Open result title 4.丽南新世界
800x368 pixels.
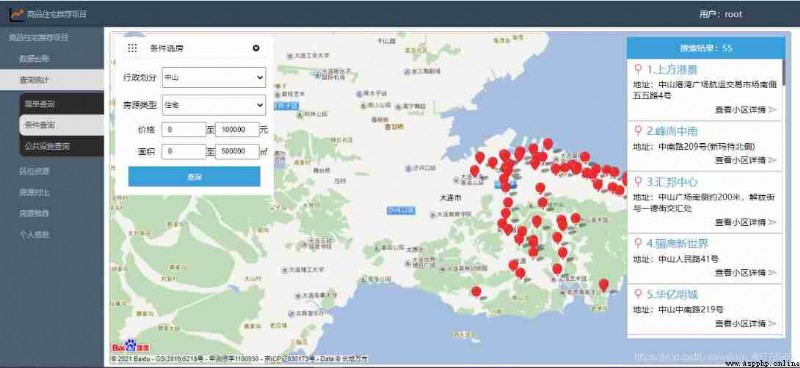click(678, 243)
